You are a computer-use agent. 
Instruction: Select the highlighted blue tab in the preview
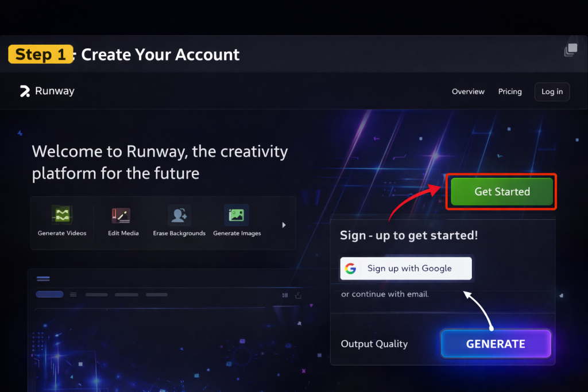click(x=49, y=294)
